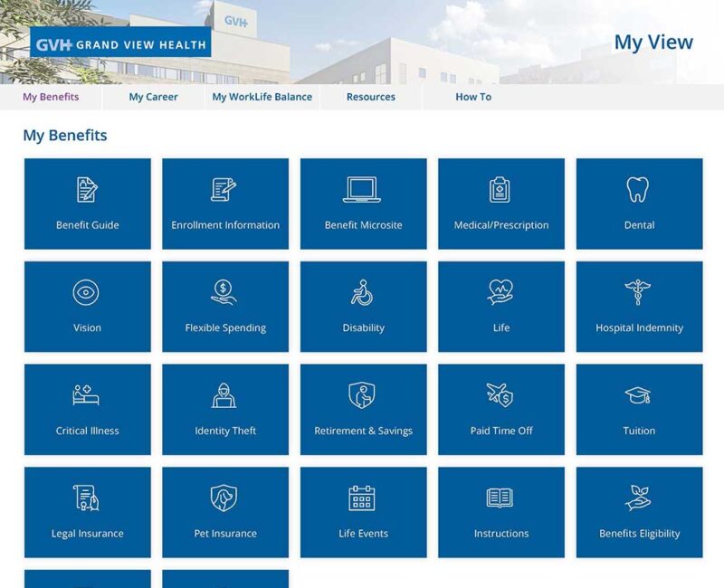Click the Identity Theft label
This screenshot has width=724, height=588.
225,431
